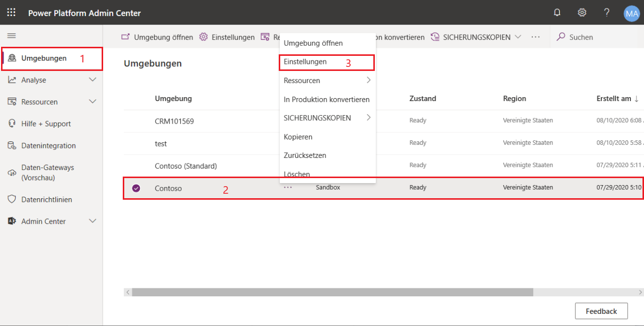
Task: Click the Umgebung öffnen toolbar icon
Action: point(126,37)
